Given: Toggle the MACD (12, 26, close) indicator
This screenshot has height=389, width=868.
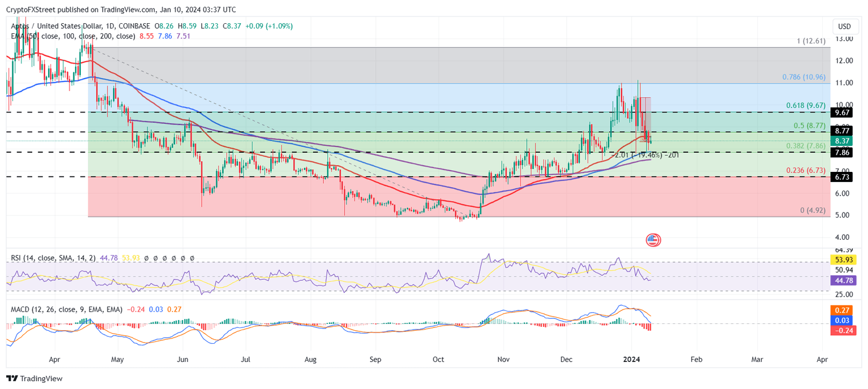Looking at the screenshot, I should pos(65,309).
